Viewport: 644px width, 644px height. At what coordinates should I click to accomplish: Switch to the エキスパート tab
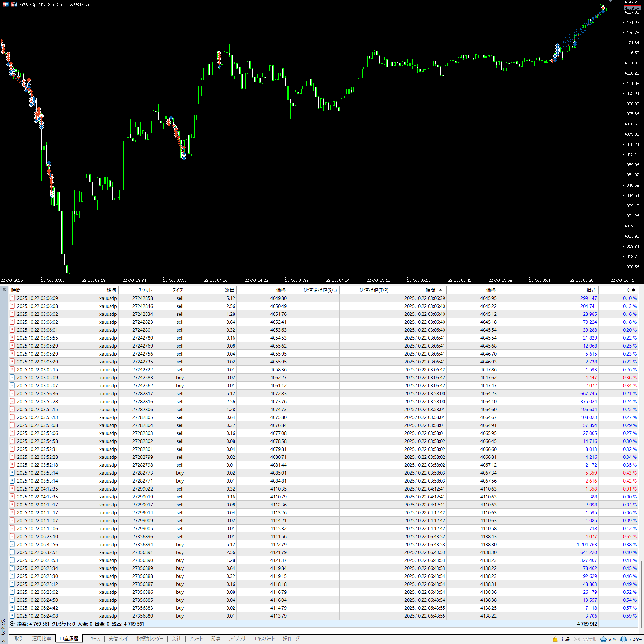(x=264, y=638)
